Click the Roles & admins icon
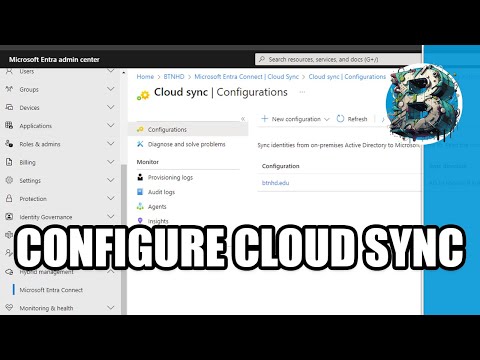This screenshot has height=360, width=480. coord(9,144)
